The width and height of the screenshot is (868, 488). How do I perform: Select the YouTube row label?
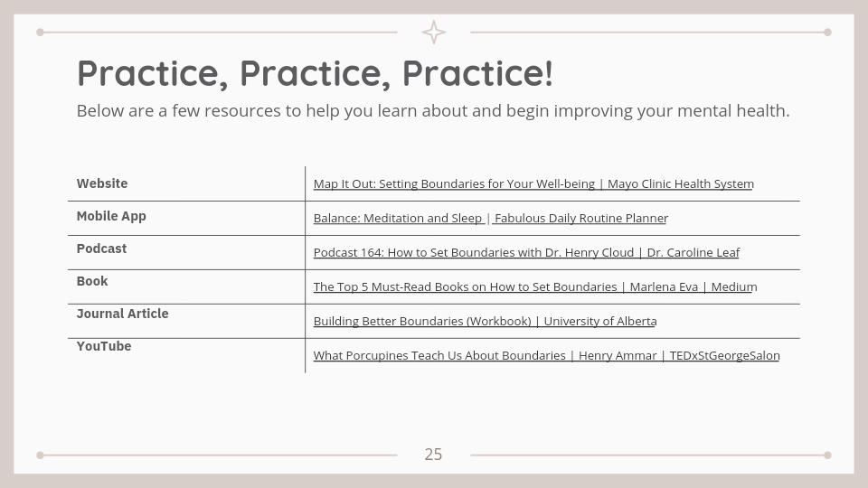click(x=104, y=346)
